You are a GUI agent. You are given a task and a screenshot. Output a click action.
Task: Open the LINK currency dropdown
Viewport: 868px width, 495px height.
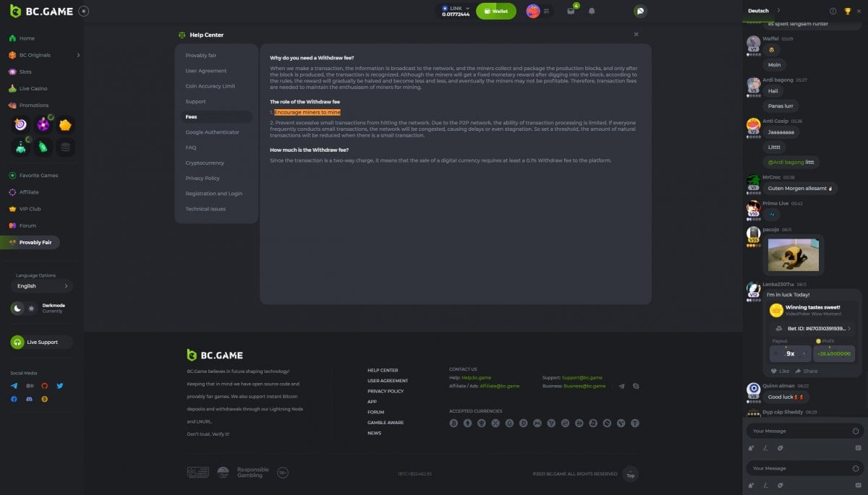(x=456, y=11)
